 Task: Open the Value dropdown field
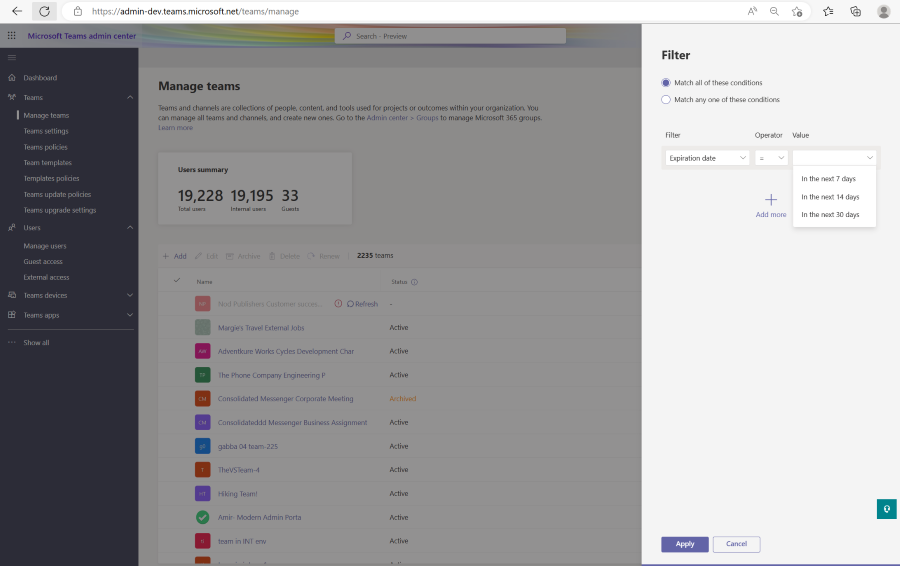click(x=835, y=158)
